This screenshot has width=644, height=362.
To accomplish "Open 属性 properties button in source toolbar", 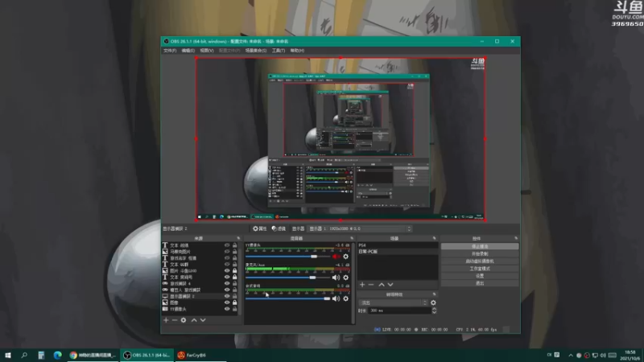I will (x=259, y=228).
